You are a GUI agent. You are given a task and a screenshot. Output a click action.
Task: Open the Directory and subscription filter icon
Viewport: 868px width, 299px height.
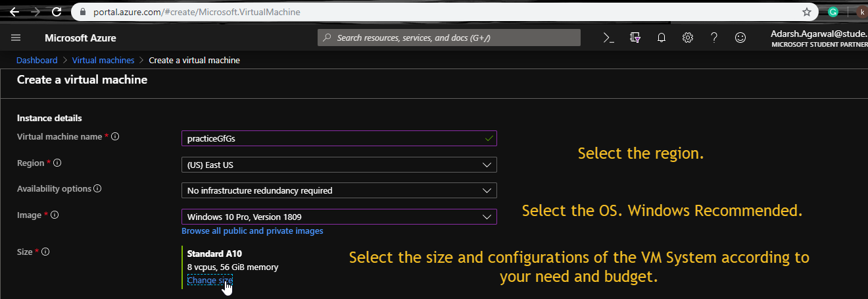coord(635,38)
